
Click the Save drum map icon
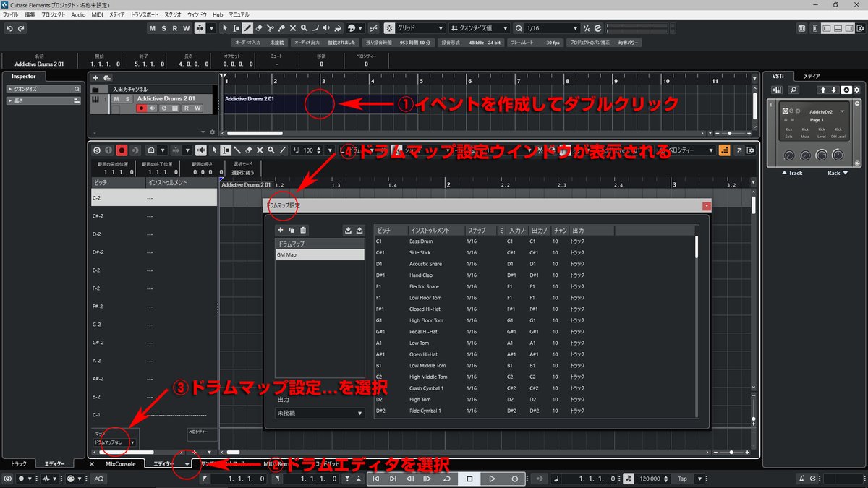(359, 230)
